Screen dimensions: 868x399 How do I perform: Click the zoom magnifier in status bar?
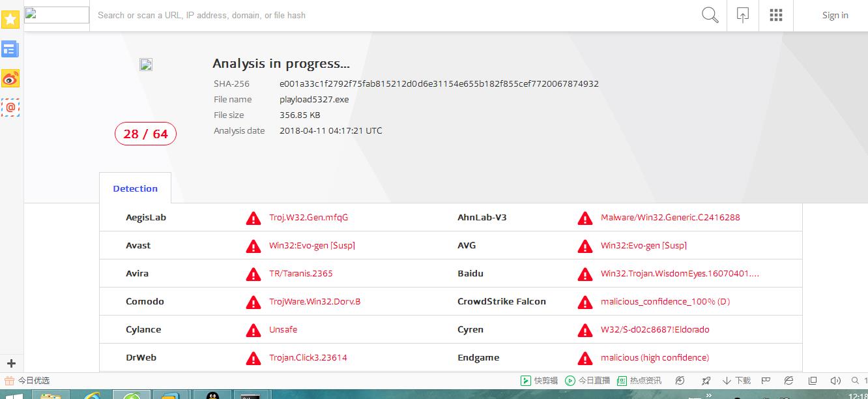click(x=856, y=380)
